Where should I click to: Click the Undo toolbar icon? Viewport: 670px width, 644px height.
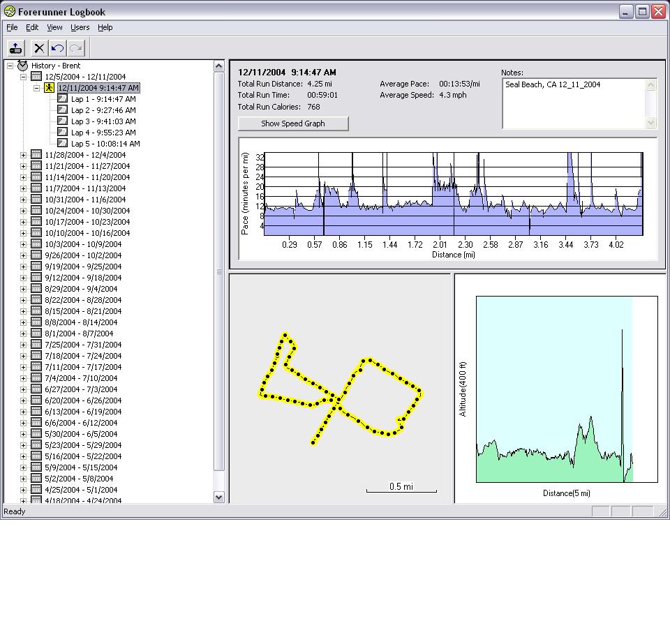(57, 48)
